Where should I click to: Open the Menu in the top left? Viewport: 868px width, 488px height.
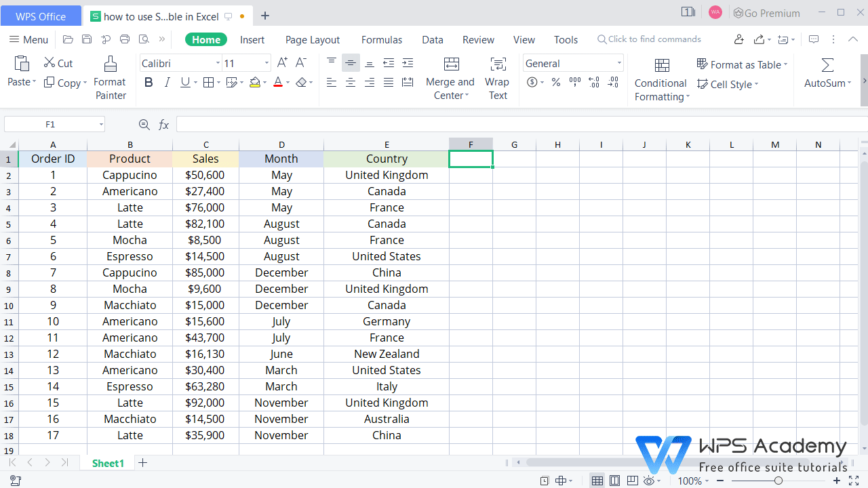click(28, 39)
